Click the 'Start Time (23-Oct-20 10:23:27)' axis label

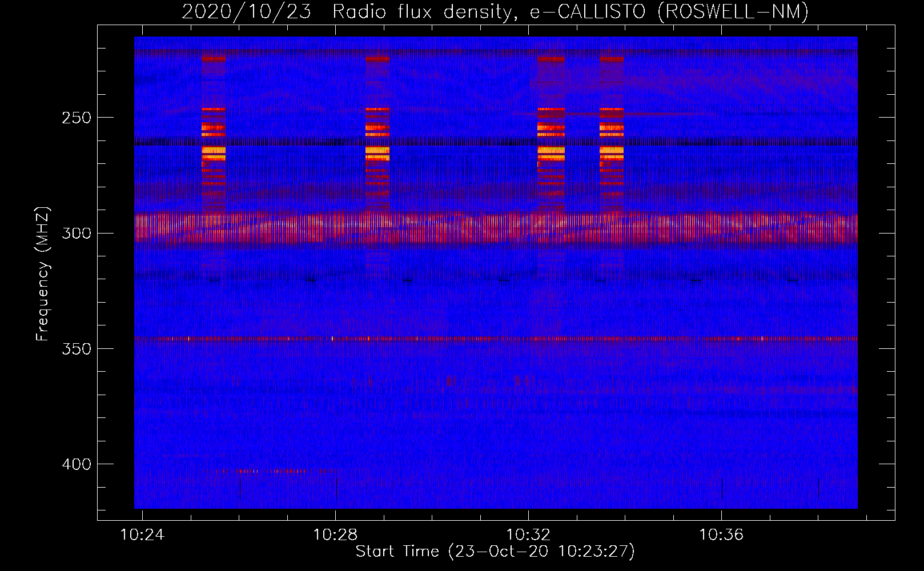click(x=495, y=552)
